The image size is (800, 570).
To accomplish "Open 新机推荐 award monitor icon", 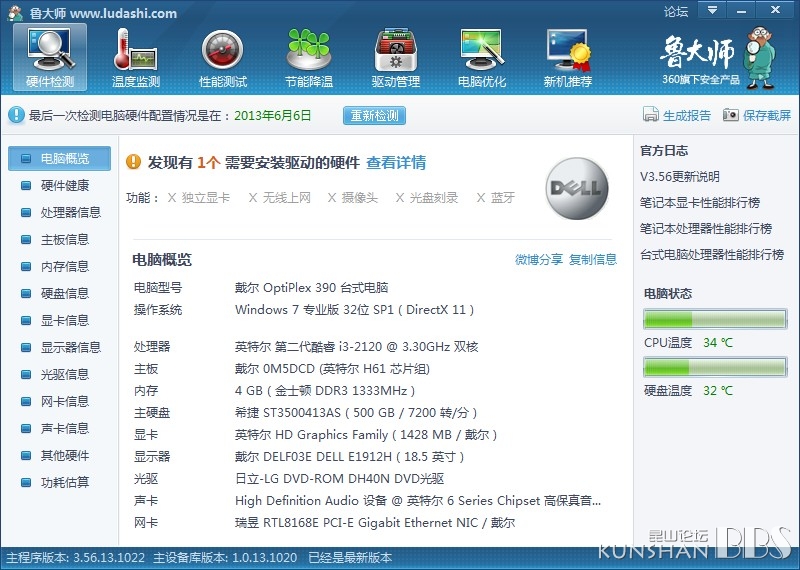I will point(568,57).
